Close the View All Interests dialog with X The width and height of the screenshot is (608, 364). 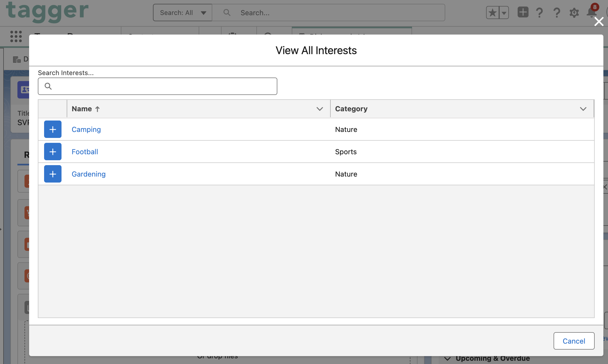pos(599,21)
